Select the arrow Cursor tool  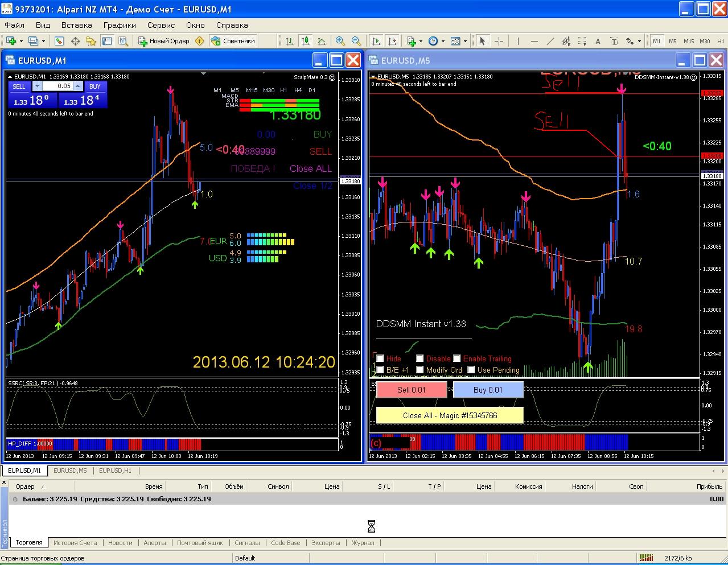[483, 41]
